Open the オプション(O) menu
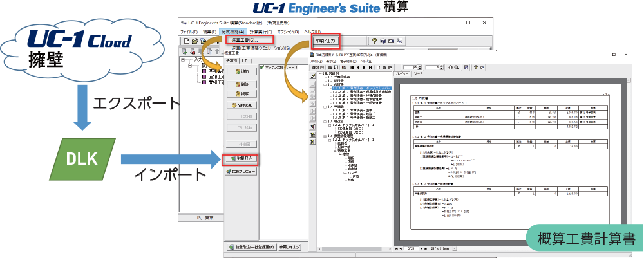The width and height of the screenshot is (644, 258). coord(288,32)
